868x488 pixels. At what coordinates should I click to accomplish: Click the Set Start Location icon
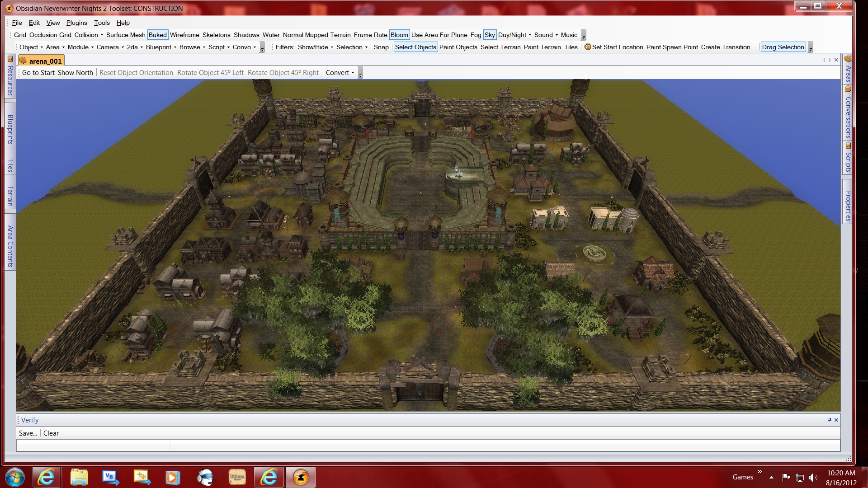point(587,47)
